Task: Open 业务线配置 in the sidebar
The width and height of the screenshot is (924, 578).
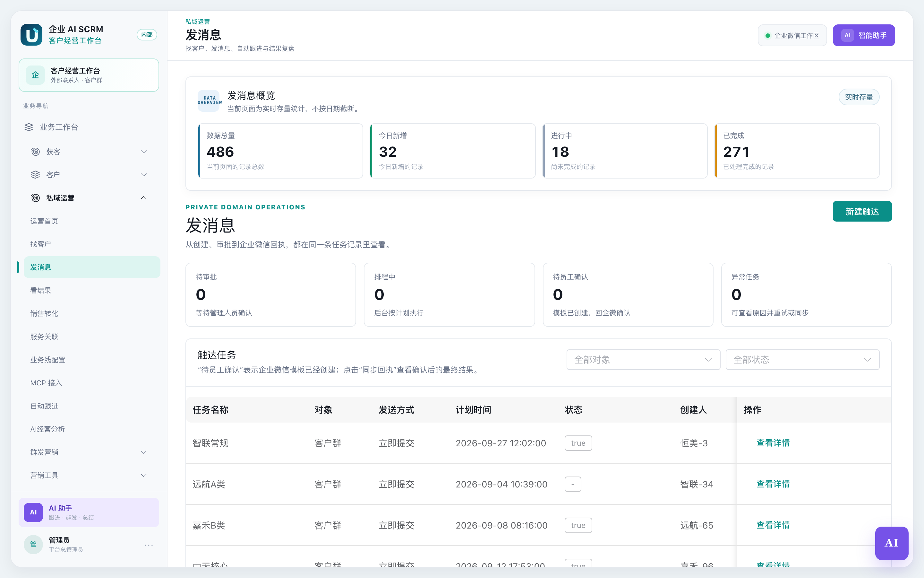Action: tap(92, 360)
